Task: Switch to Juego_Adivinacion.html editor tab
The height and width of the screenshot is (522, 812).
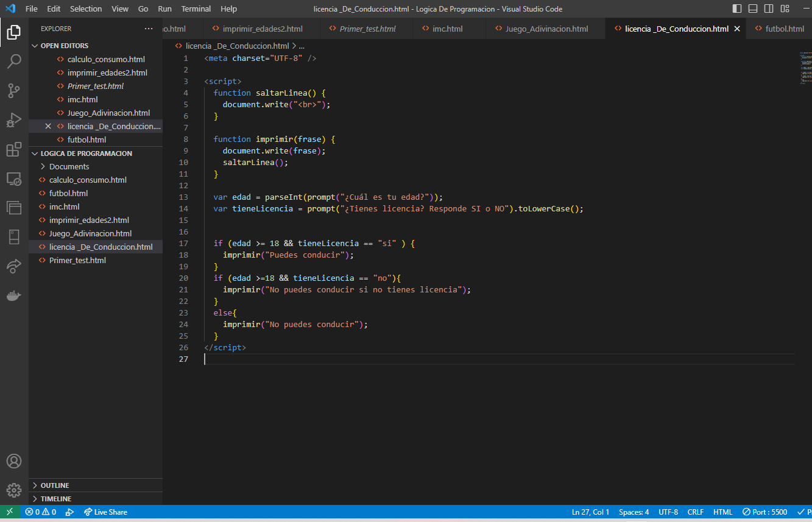Action: tap(545, 29)
